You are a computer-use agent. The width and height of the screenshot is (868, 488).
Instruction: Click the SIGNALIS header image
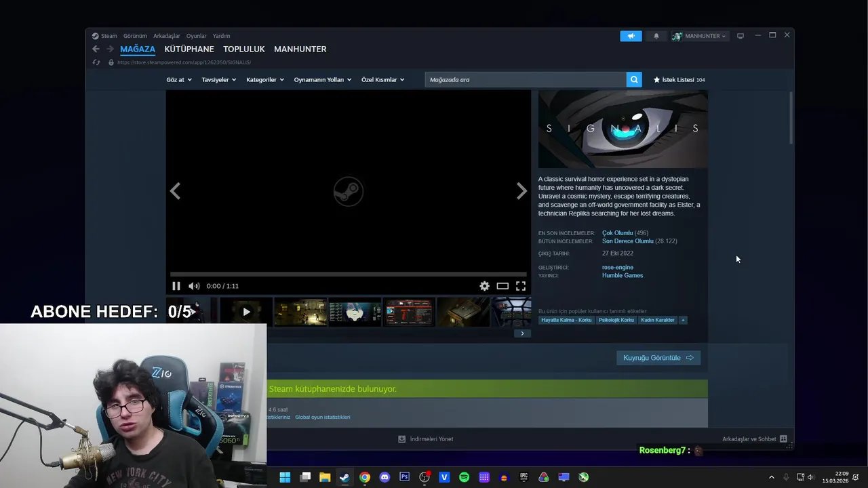(x=623, y=129)
